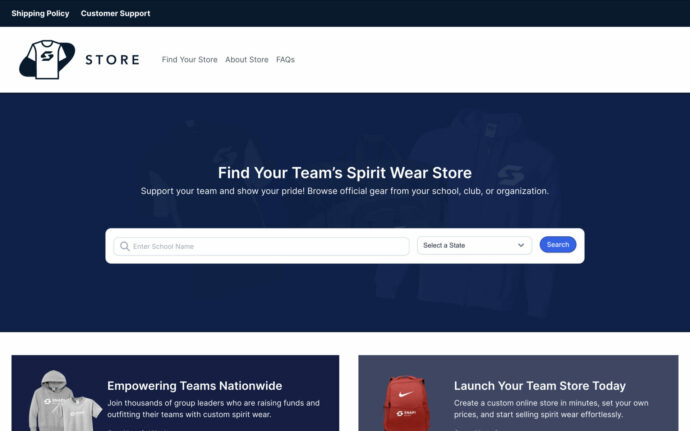This screenshot has width=690, height=431.
Task: Click the gray hoodie and shirt image
Action: 64,401
